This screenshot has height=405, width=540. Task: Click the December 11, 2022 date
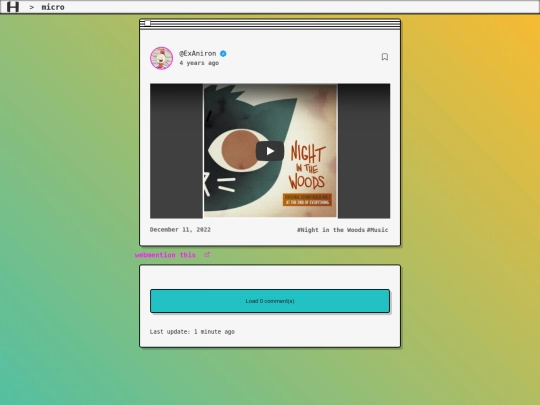[180, 230]
